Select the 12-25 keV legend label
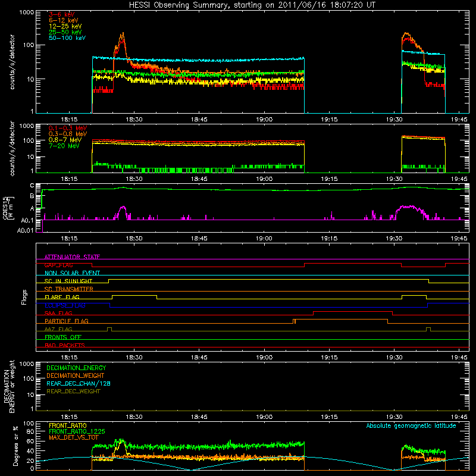The image size is (476, 476). (x=65, y=26)
